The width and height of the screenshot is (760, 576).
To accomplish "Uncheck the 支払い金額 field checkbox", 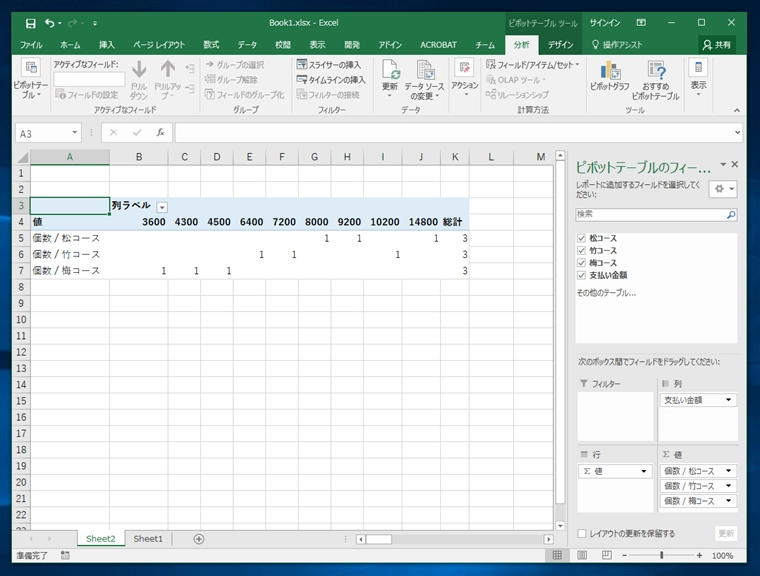I will click(x=581, y=275).
